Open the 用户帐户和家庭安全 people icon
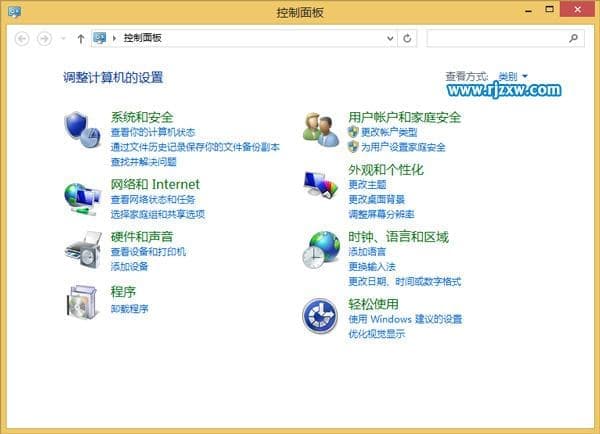The width and height of the screenshot is (600, 434). pyautogui.click(x=321, y=130)
